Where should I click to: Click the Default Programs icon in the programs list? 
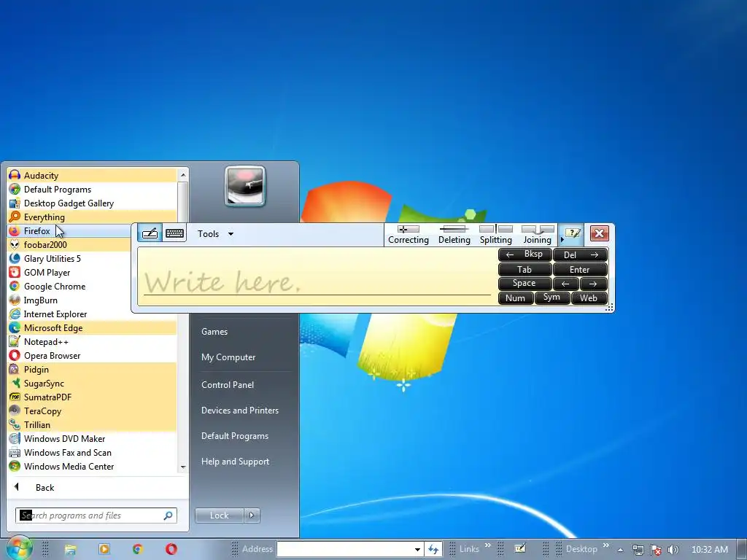click(15, 190)
